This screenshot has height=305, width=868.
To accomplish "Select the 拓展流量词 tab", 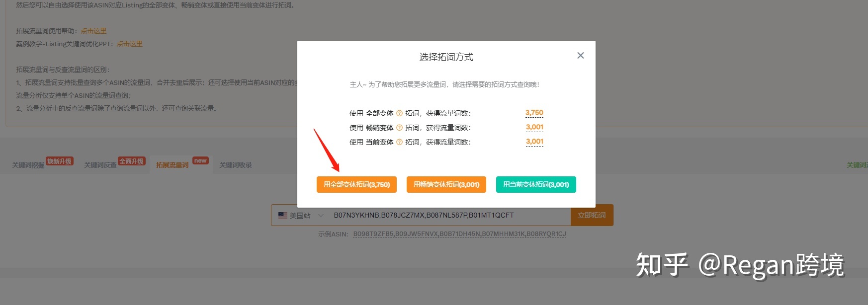I will 173,165.
